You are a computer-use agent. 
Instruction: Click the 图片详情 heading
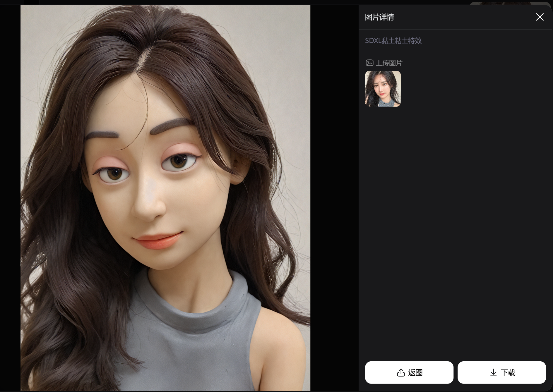[379, 17]
